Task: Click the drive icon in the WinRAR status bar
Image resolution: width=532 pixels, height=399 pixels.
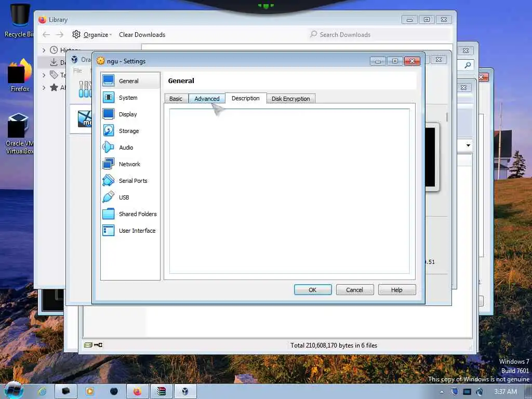Action: (x=88, y=345)
